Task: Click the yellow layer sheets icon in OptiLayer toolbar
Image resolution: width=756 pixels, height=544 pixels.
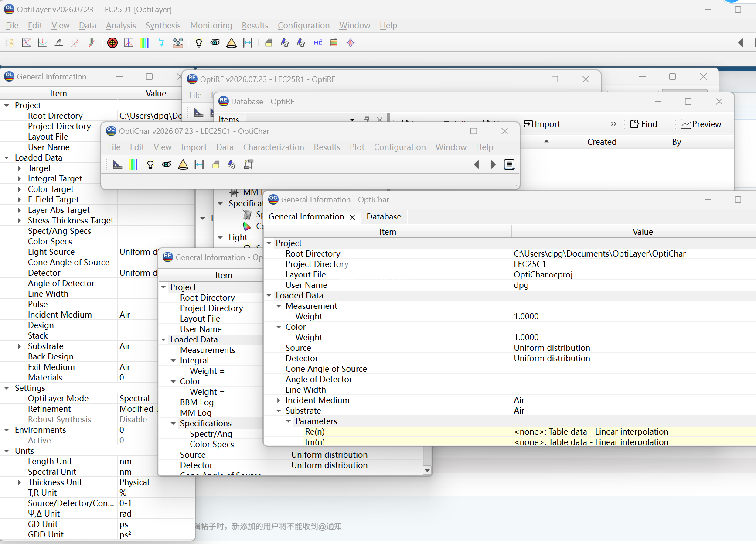Action: click(269, 43)
